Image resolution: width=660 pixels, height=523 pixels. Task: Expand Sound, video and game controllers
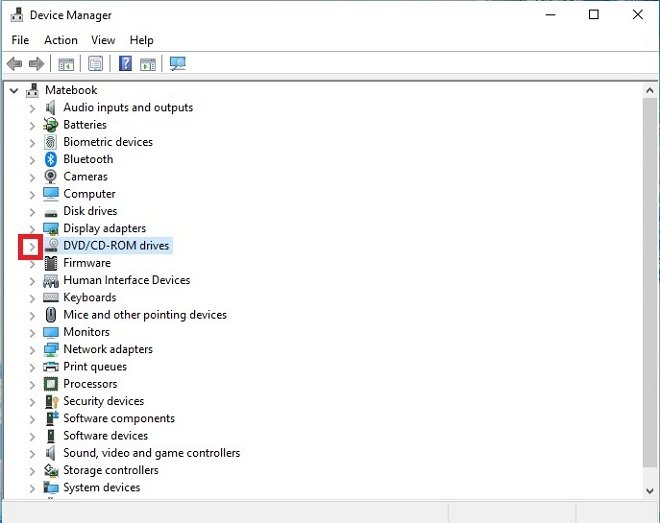click(x=32, y=454)
